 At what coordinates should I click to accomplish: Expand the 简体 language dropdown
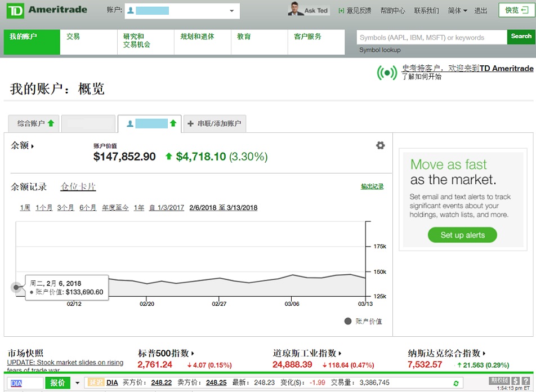[x=457, y=11]
